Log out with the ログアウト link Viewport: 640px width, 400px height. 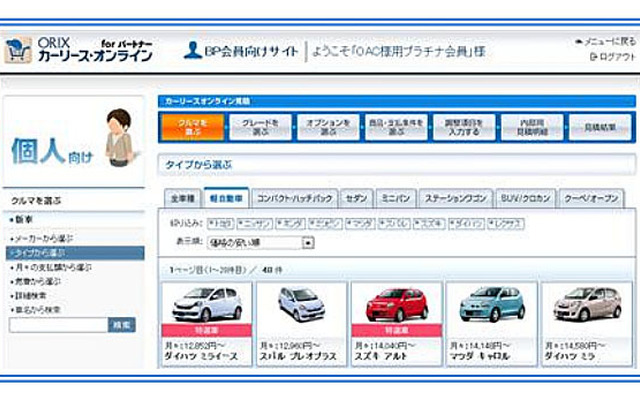(x=613, y=57)
